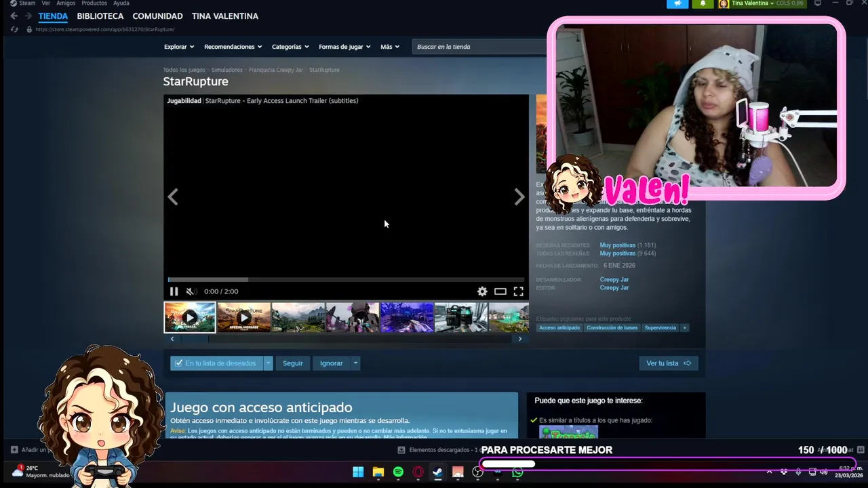Open the Más dropdown menu
The image size is (868, 488).
[x=390, y=47]
